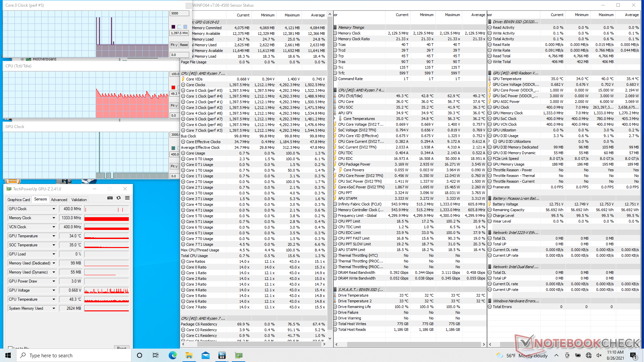Screen dimensions: 644x362
Task: Click the Task View taskbar icon
Action: coord(156,355)
